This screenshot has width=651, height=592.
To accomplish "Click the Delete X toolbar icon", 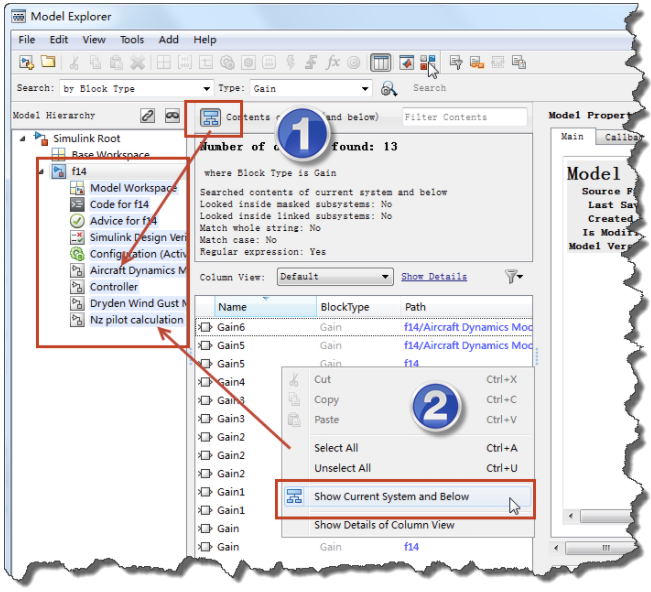I will click(137, 63).
